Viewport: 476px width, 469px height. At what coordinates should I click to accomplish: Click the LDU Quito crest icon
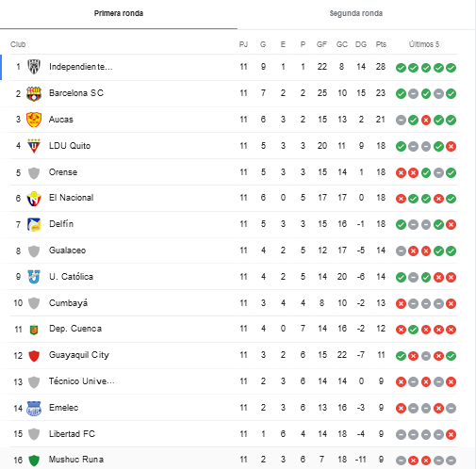tap(34, 146)
